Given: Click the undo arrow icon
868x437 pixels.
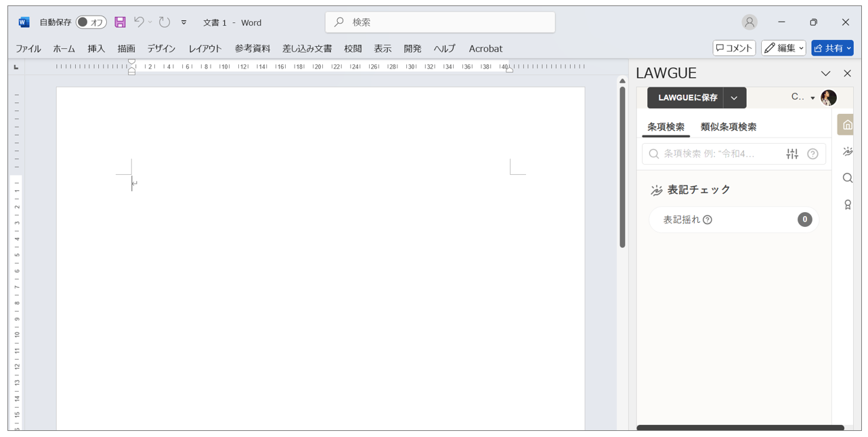Looking at the screenshot, I should (139, 22).
